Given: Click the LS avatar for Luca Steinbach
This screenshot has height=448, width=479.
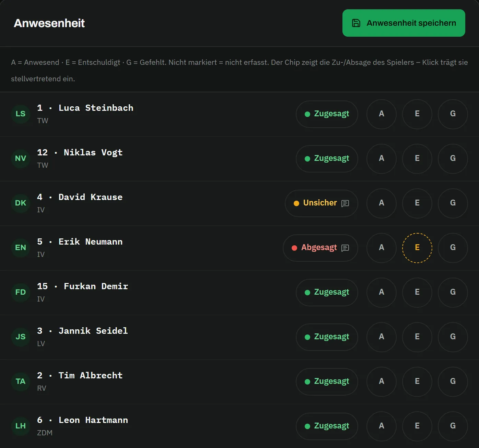Looking at the screenshot, I should [21, 114].
